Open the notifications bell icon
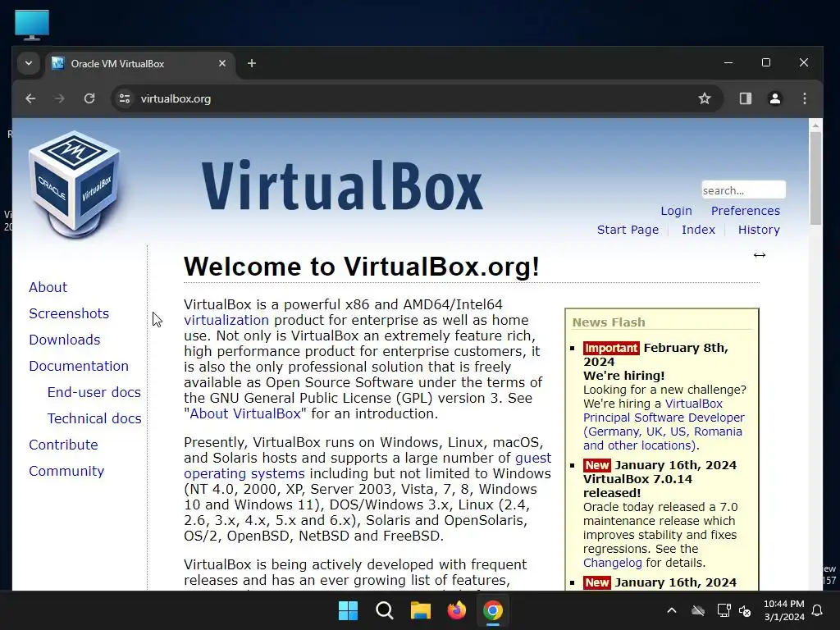The image size is (840, 630). click(x=818, y=610)
